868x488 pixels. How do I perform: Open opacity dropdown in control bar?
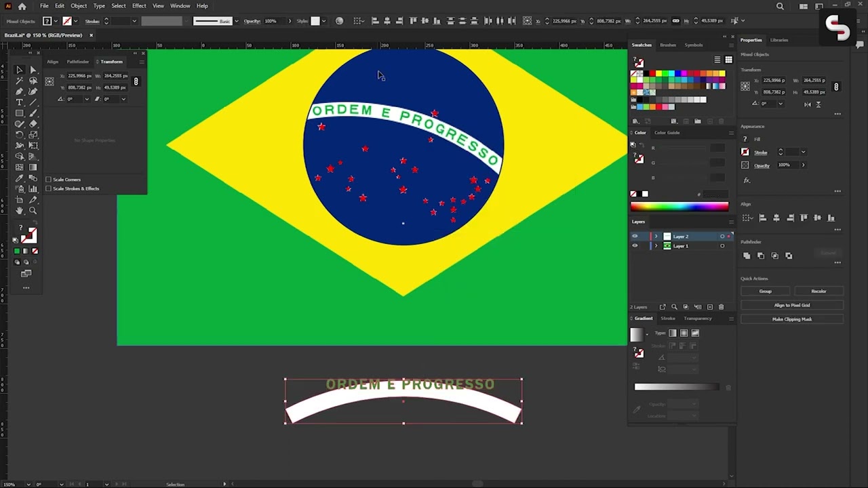pyautogui.click(x=290, y=21)
